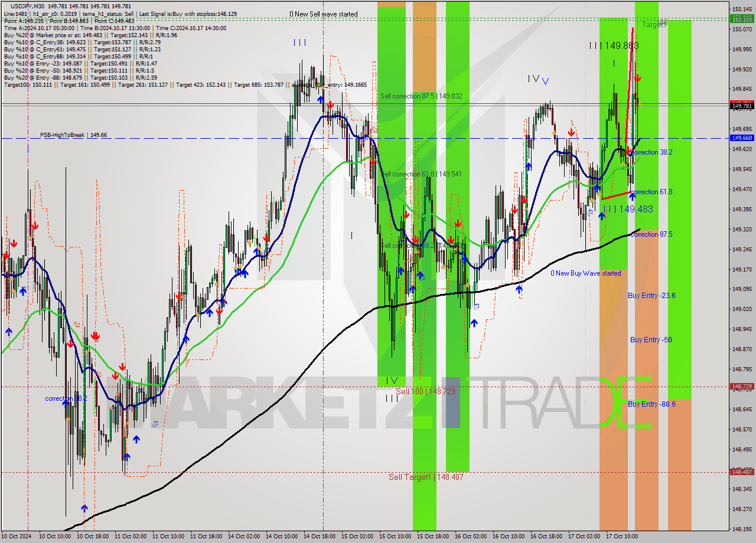Viewport: 756px width, 543px height.
Task: Click the red 148.407 price tag on the axis
Action: (742, 472)
